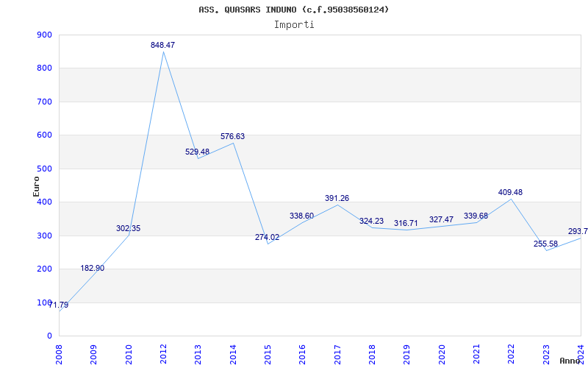
Task: Click the 2009 x-axis year
Action: click(94, 354)
